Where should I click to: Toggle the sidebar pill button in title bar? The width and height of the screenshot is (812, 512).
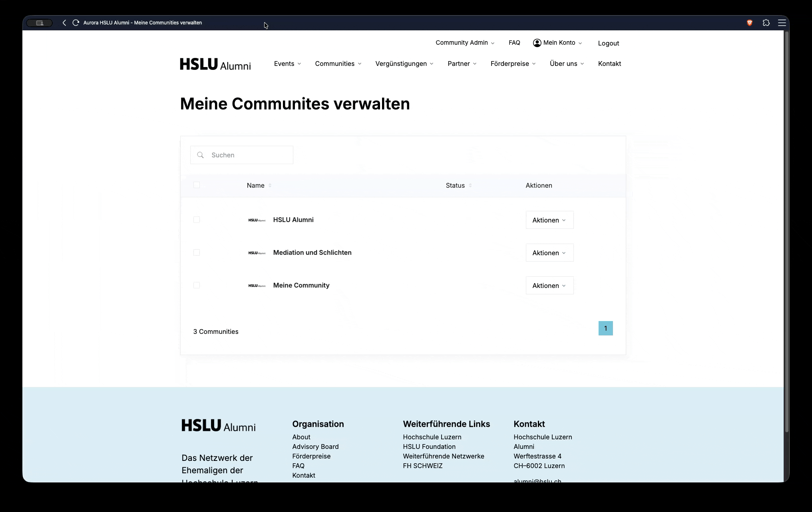coord(40,23)
